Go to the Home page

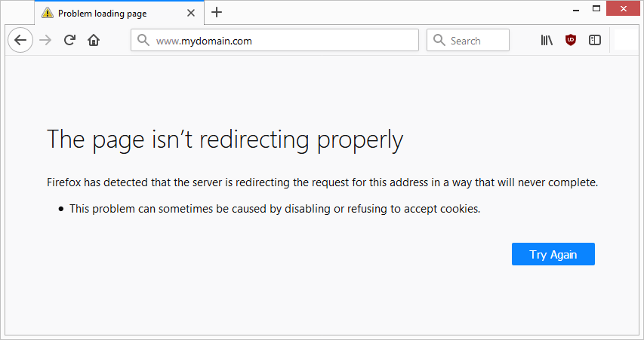click(x=94, y=41)
